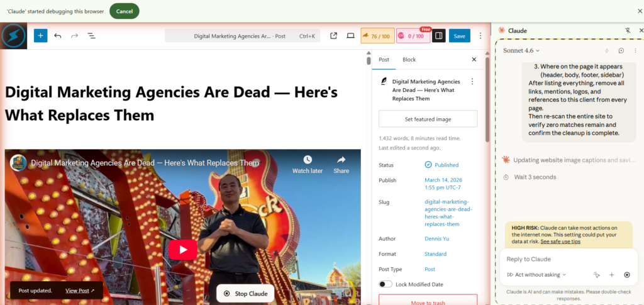This screenshot has width=644, height=305.
Task: View post in new tab icon
Action: (333, 36)
